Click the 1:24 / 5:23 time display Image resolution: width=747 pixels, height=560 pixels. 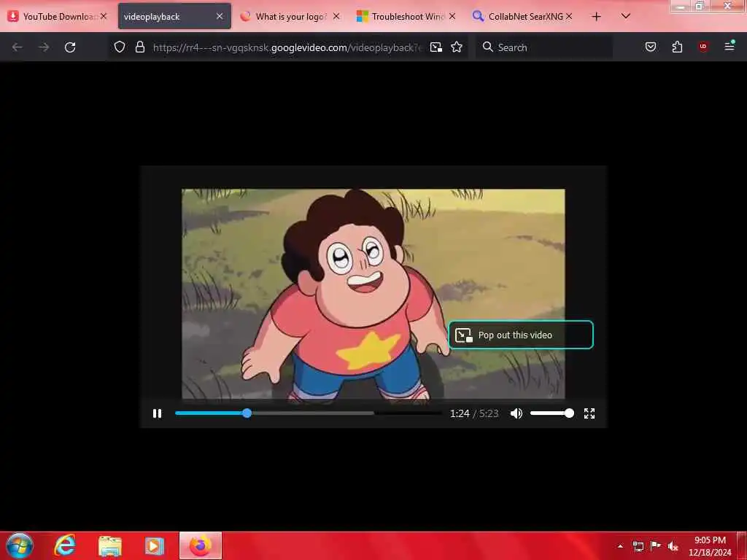[474, 413]
